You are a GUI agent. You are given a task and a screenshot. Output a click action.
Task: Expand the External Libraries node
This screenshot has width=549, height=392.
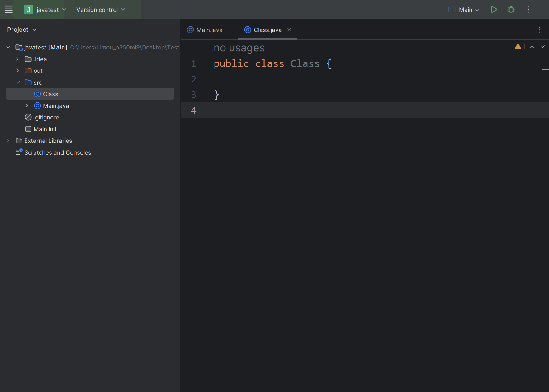click(x=8, y=141)
